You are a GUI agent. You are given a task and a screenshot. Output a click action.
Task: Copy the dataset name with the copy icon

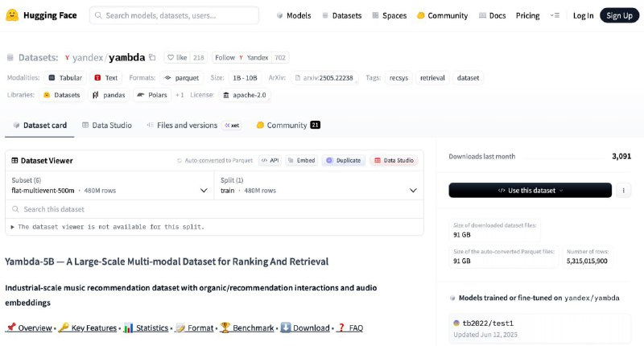tap(152, 58)
